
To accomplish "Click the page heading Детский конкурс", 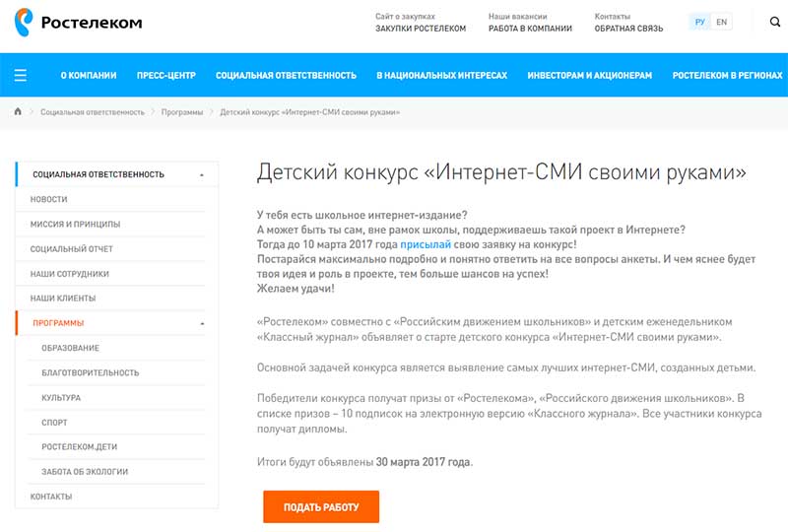I will tap(501, 172).
